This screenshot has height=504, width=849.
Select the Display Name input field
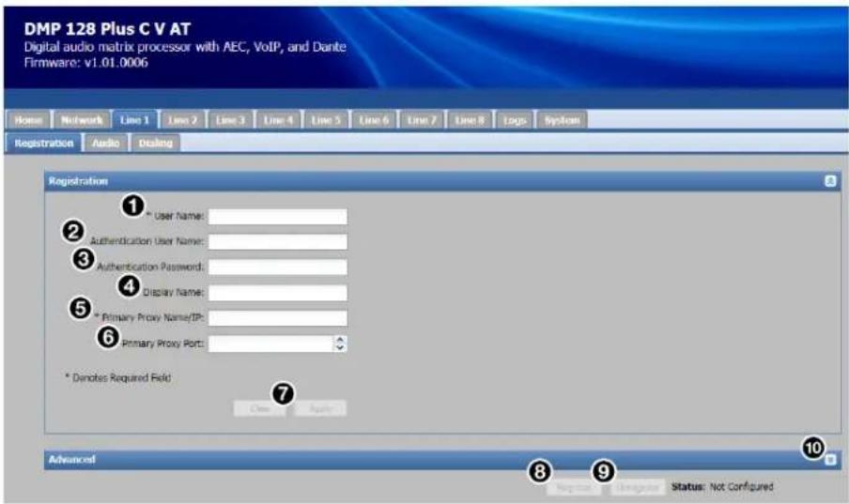pyautogui.click(x=278, y=293)
